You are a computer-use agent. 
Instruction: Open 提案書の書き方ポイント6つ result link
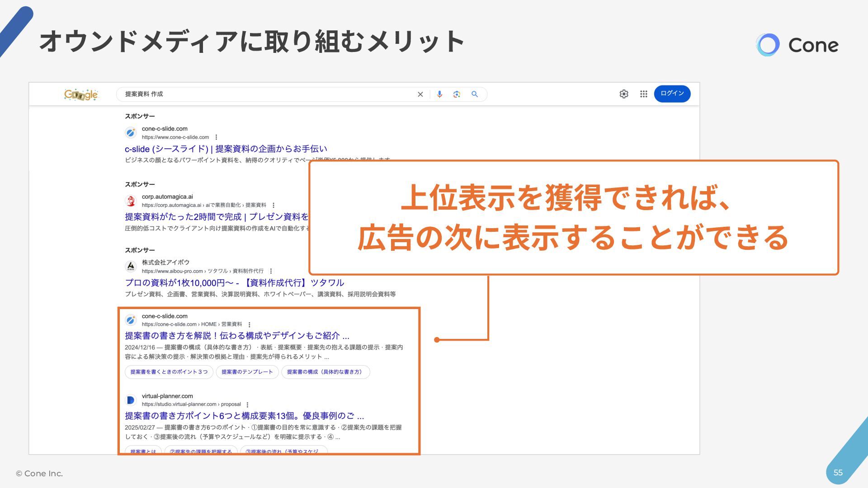(244, 416)
